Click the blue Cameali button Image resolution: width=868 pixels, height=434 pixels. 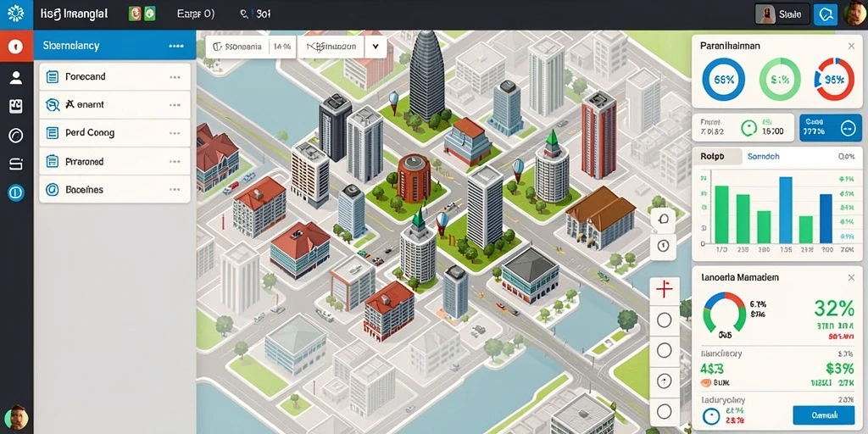[824, 415]
